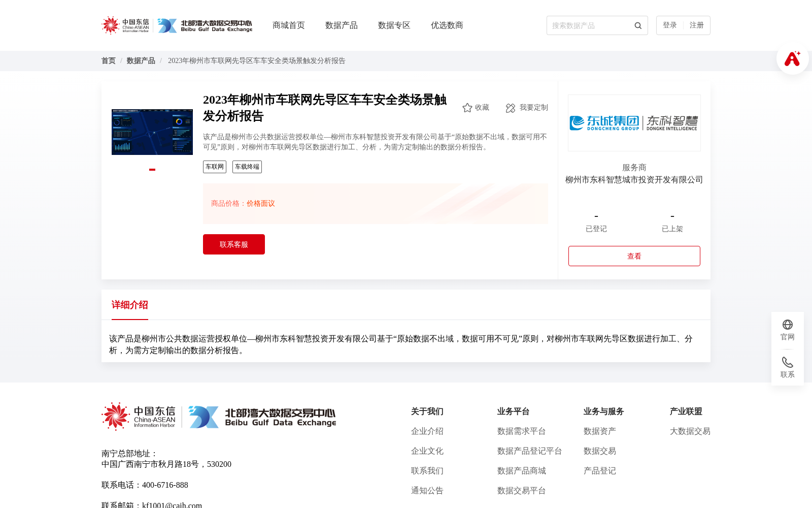Click the footer China-ASEAN Information Harbor logo
The image size is (812, 508).
tap(139, 417)
